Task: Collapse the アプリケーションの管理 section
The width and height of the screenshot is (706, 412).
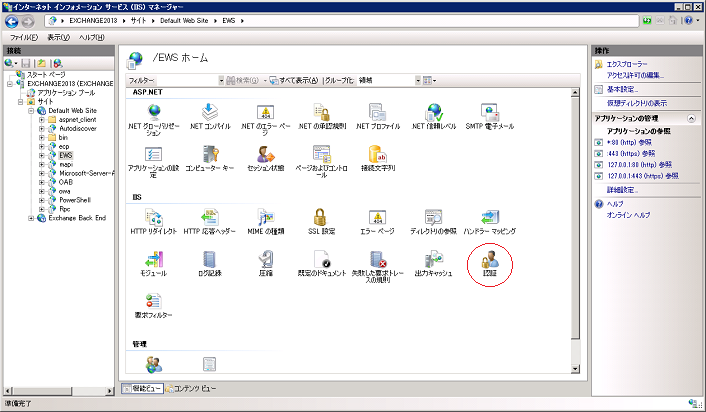Action: click(691, 118)
